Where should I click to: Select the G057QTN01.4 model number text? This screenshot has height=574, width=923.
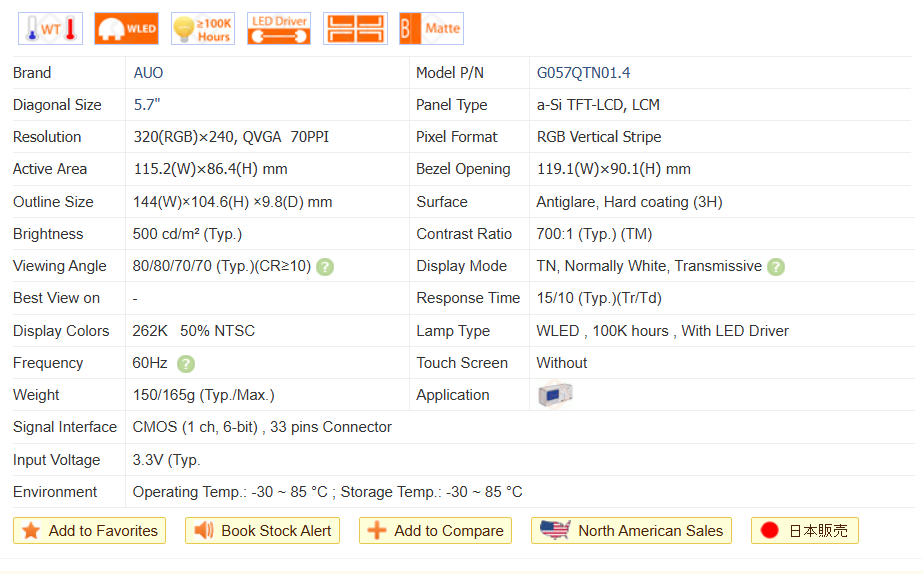(583, 73)
